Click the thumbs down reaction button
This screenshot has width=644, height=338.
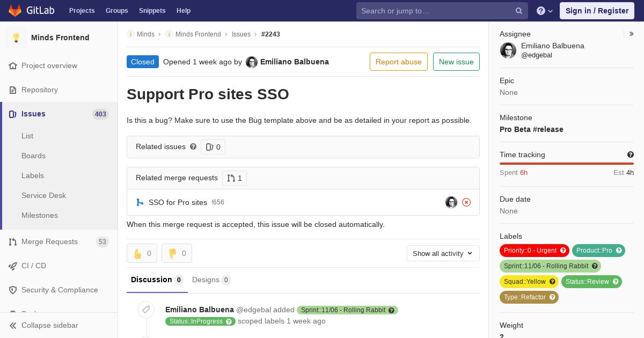(177, 253)
